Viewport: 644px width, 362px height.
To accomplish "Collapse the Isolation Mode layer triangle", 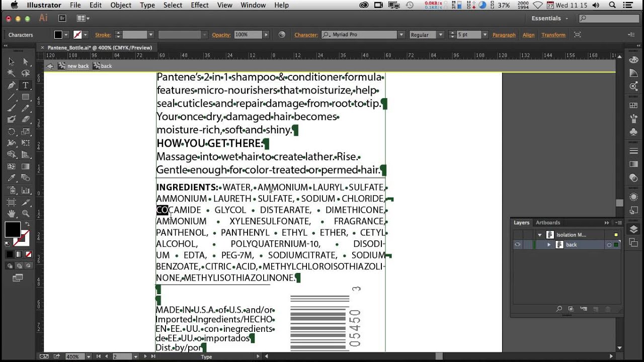I will tap(539, 235).
